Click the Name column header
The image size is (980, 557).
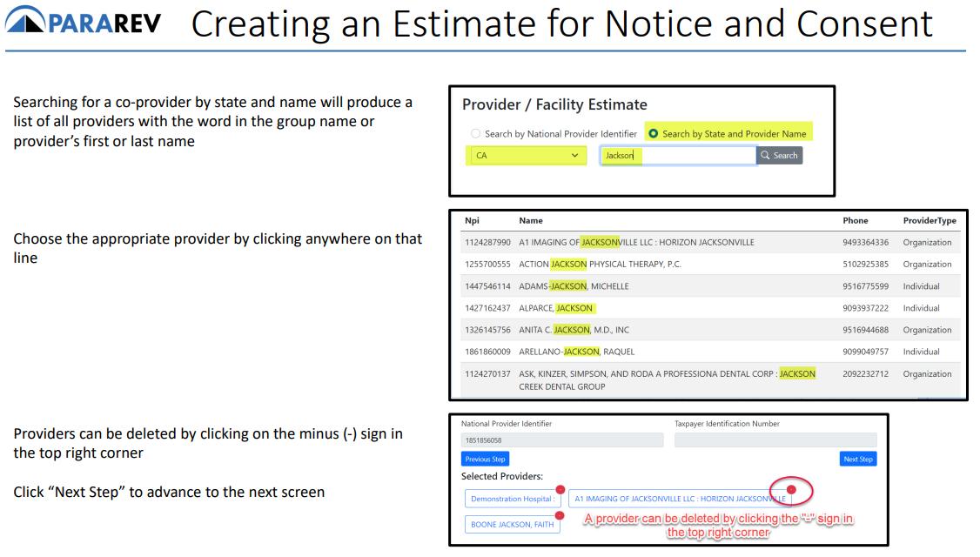[x=531, y=221]
